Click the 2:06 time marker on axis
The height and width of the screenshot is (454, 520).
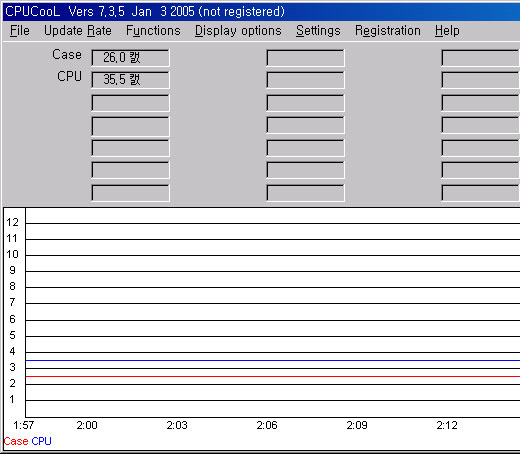click(x=267, y=425)
